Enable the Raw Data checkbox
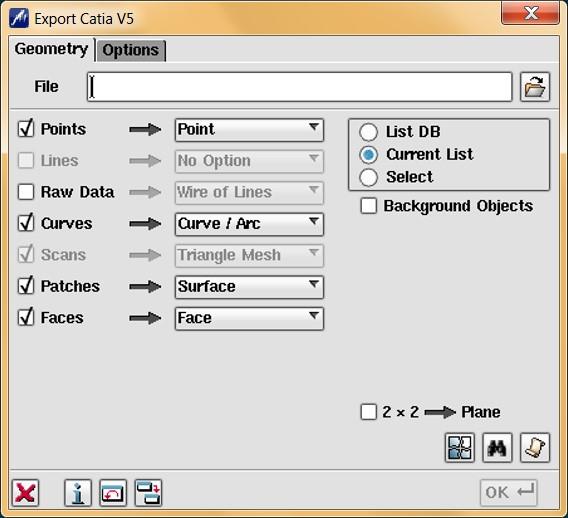Viewport: 568px width, 518px height. click(x=26, y=192)
